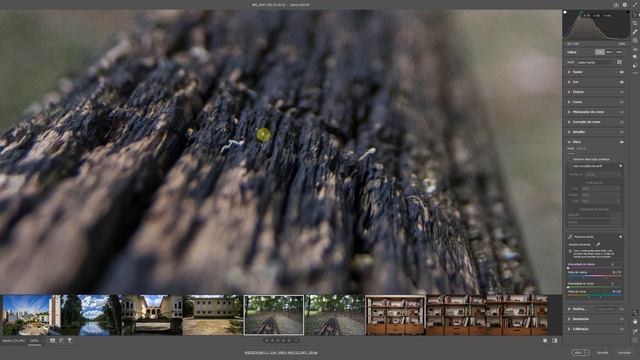Screen dimensions: 640x360
Task: Toggle eye visibility for Cor panel
Action: tap(621, 82)
